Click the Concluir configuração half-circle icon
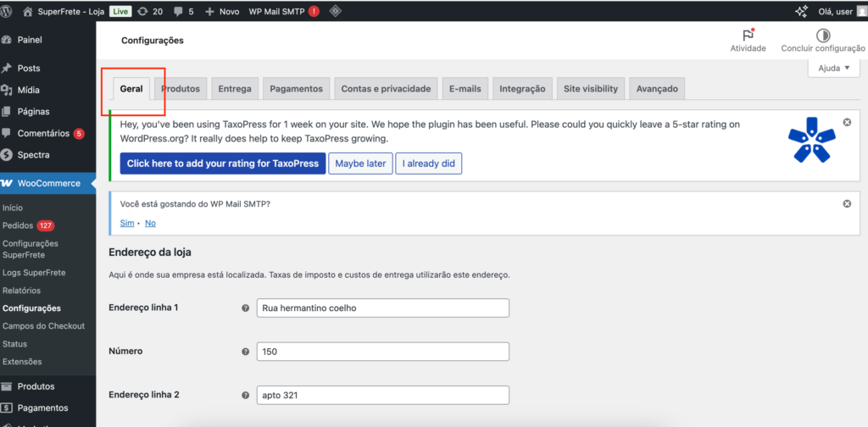The width and height of the screenshot is (868, 427). pyautogui.click(x=823, y=36)
